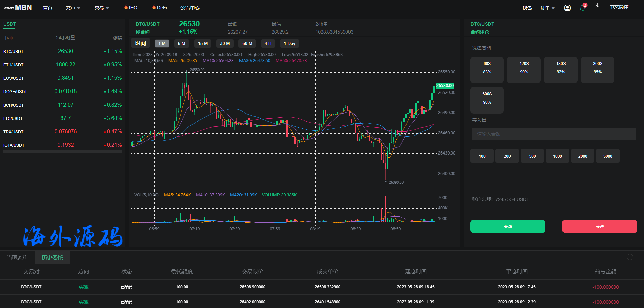Image resolution: width=644 pixels, height=308 pixels.
Task: Click the amount input field
Action: (553, 134)
